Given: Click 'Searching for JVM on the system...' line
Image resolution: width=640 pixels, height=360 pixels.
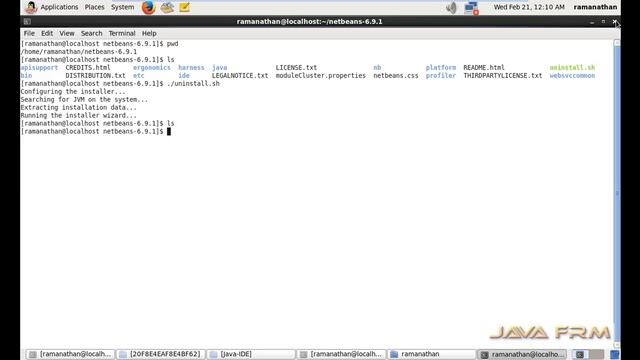Looking at the screenshot, I should point(84,99).
